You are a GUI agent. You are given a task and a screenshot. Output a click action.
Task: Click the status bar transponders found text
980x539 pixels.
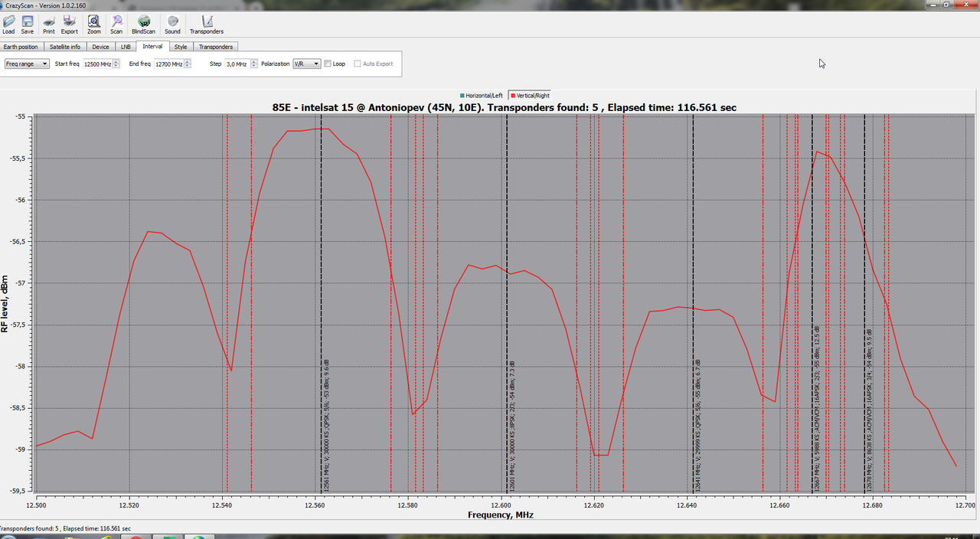[x=65, y=528]
